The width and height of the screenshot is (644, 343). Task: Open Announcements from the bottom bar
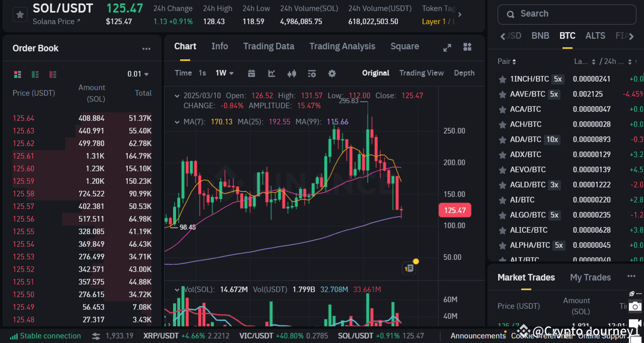pyautogui.click(x=477, y=335)
